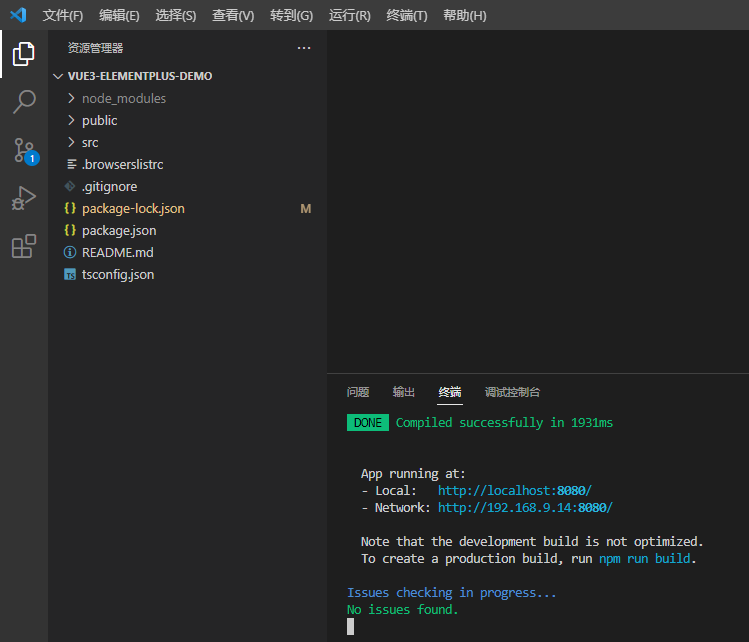Click the package-lock.json braces icon
Viewport: 749px width, 642px height.
click(70, 208)
